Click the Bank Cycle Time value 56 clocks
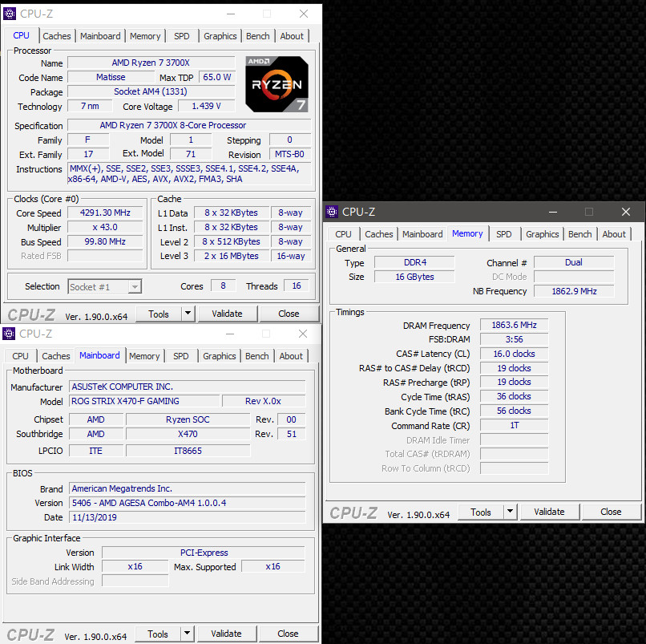Image resolution: width=646 pixels, height=644 pixels. tap(515, 411)
